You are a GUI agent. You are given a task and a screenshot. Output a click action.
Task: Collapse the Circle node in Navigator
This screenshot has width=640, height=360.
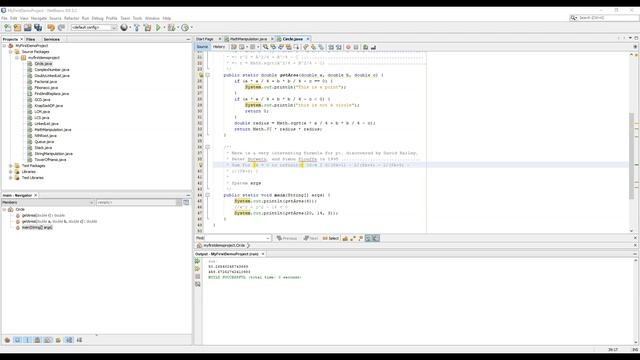4,209
